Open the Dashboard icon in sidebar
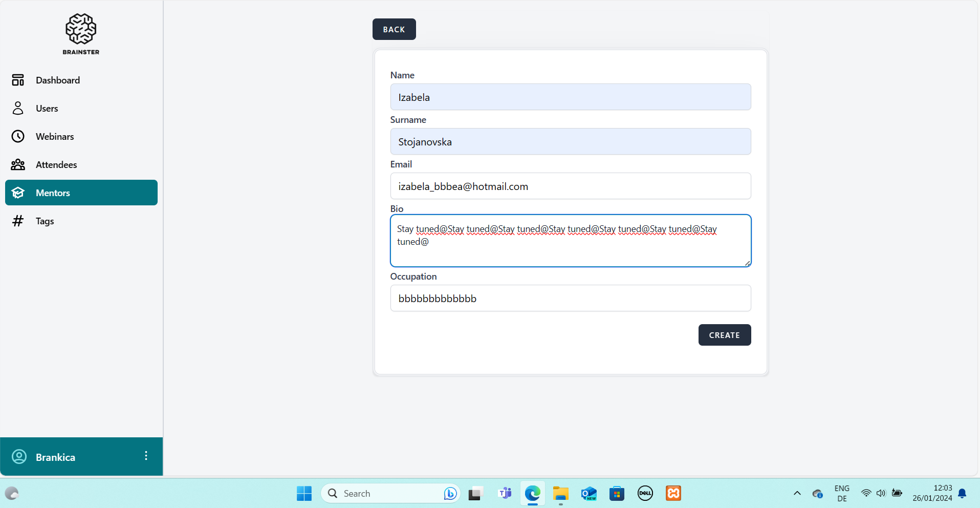The height and width of the screenshot is (508, 980). (18, 80)
